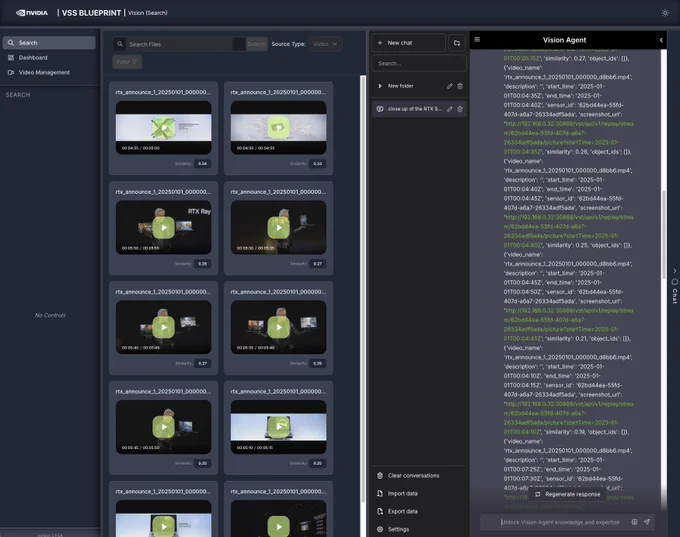Play the clip timed 00:05:40 / 00:05:45
The width and height of the screenshot is (680, 537).
click(163, 327)
